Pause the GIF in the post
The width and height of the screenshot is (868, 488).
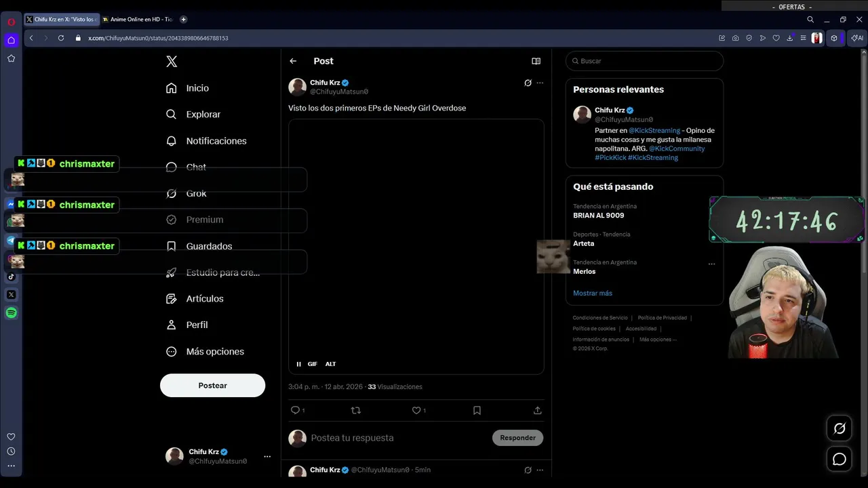298,364
